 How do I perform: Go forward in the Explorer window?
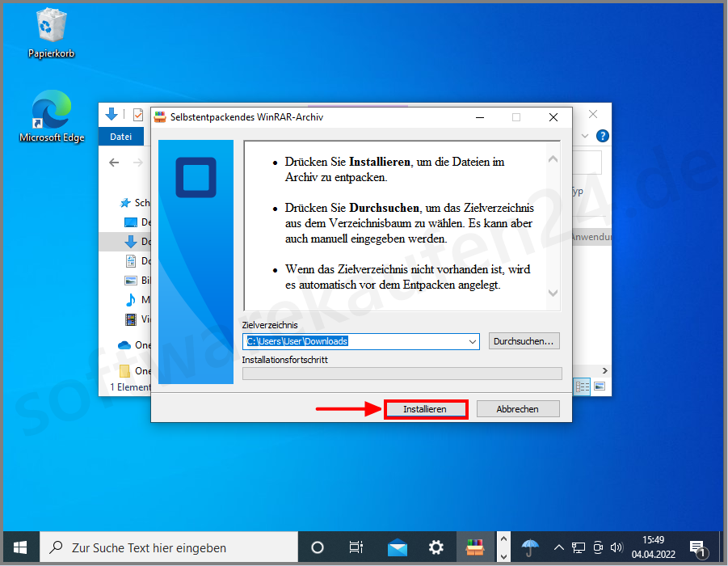pos(138,163)
